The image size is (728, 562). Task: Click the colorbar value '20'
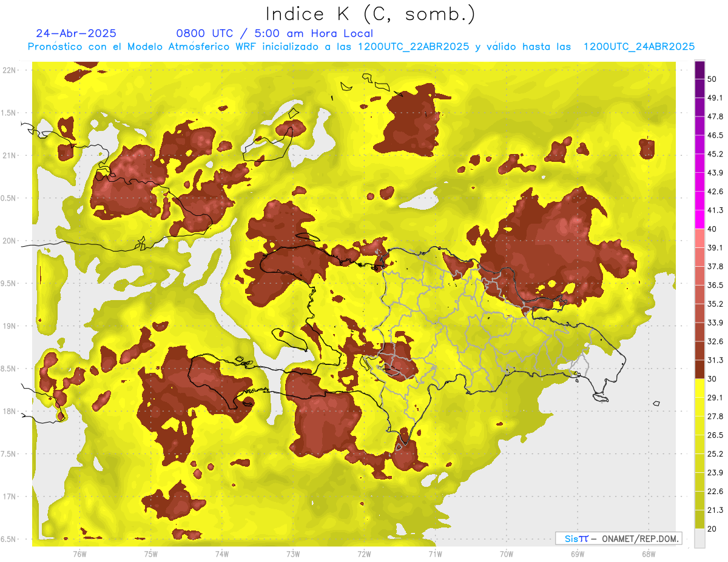coord(712,529)
